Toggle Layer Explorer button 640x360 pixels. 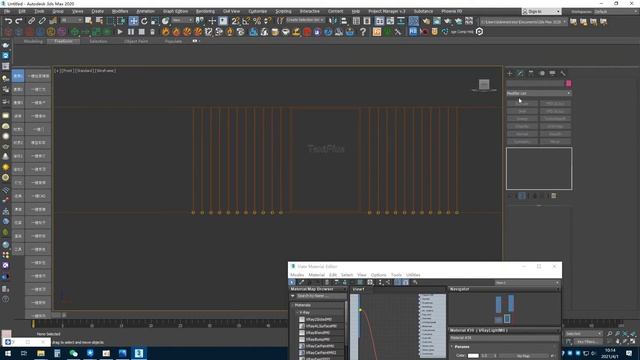[367, 21]
